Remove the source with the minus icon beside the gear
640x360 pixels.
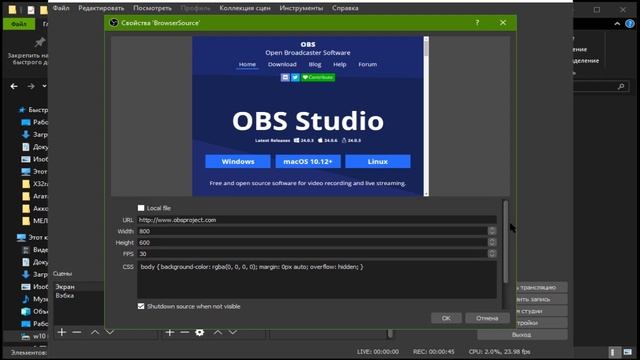pos(184,332)
